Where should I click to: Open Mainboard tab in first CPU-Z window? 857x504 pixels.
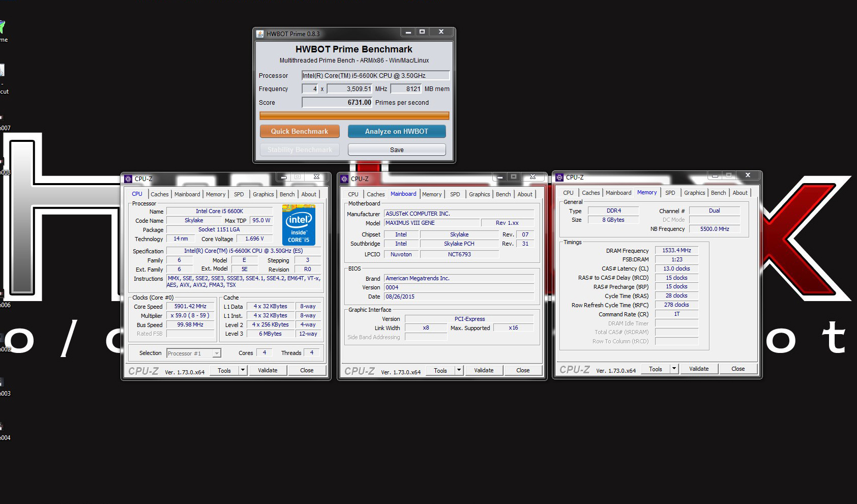click(187, 194)
